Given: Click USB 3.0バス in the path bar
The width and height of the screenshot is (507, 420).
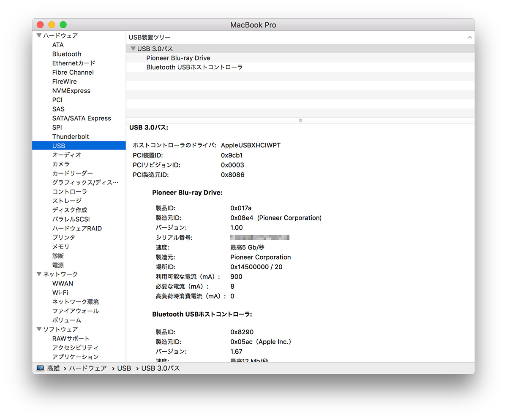Looking at the screenshot, I should pyautogui.click(x=161, y=369).
